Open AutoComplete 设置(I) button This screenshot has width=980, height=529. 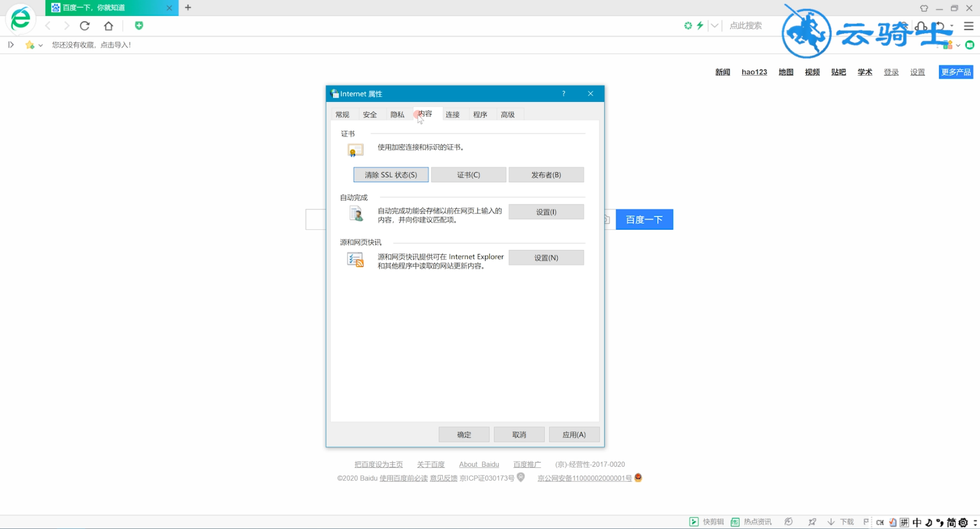546,212
